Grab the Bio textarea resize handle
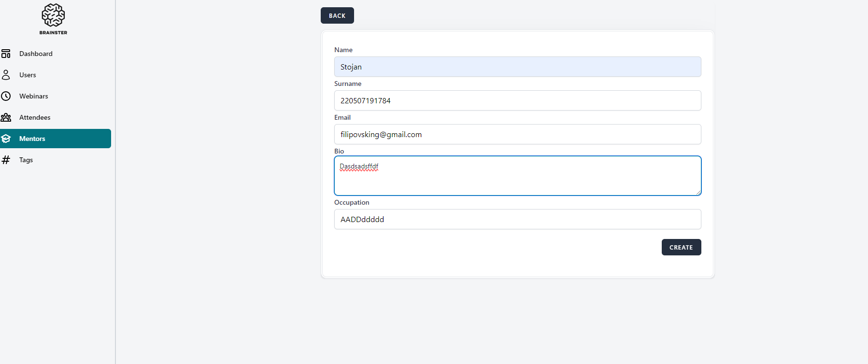Screen dimensions: 868x364 (x=698, y=192)
